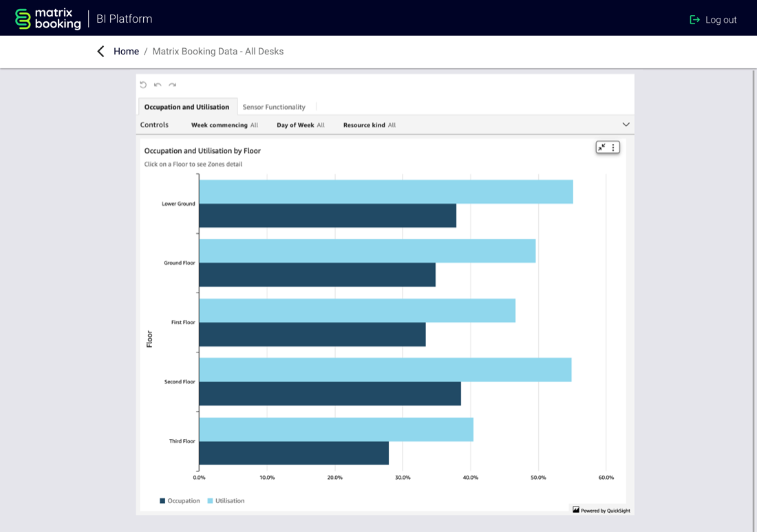Screen dimensions: 757x532
Task: Click the Lower Ground Utilisation bar
Action: 385,192
